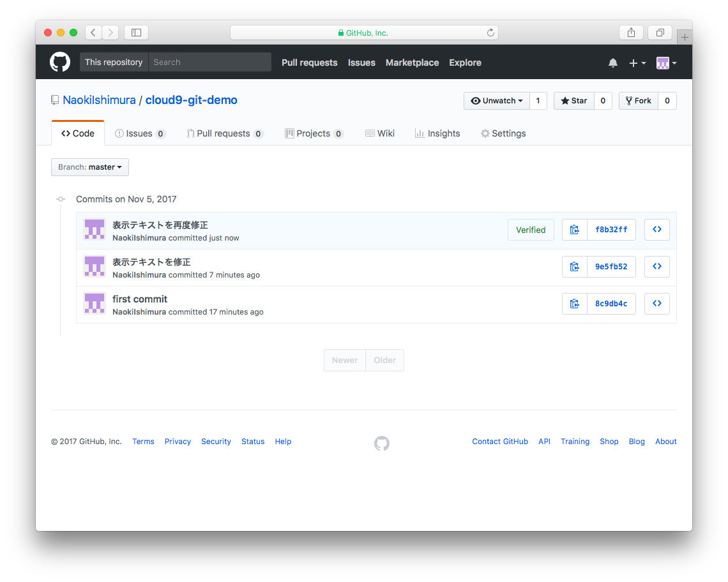The image size is (728, 582).
Task: Click the octocat logo in the page footer
Action: (x=382, y=443)
